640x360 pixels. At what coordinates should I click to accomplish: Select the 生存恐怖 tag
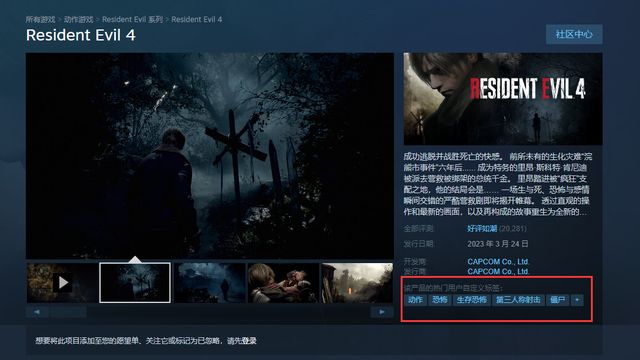(471, 300)
